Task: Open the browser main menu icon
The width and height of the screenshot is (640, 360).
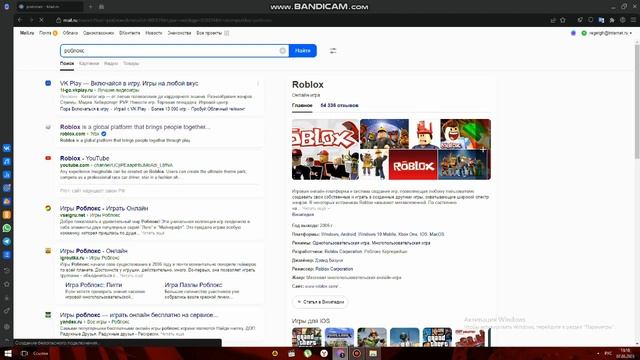Action: [x=633, y=20]
